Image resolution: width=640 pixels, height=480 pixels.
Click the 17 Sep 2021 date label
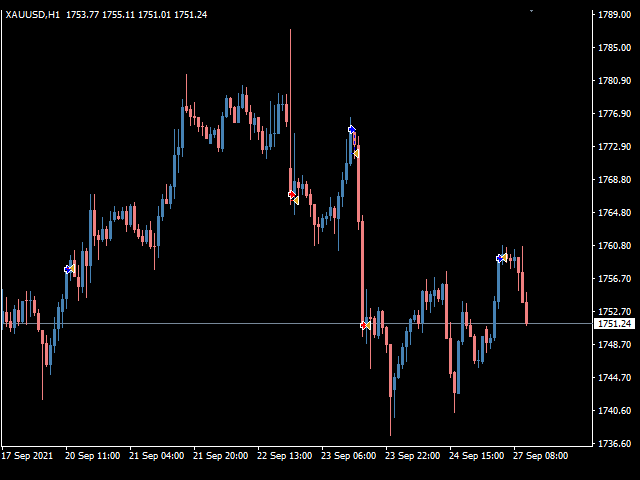click(x=28, y=455)
